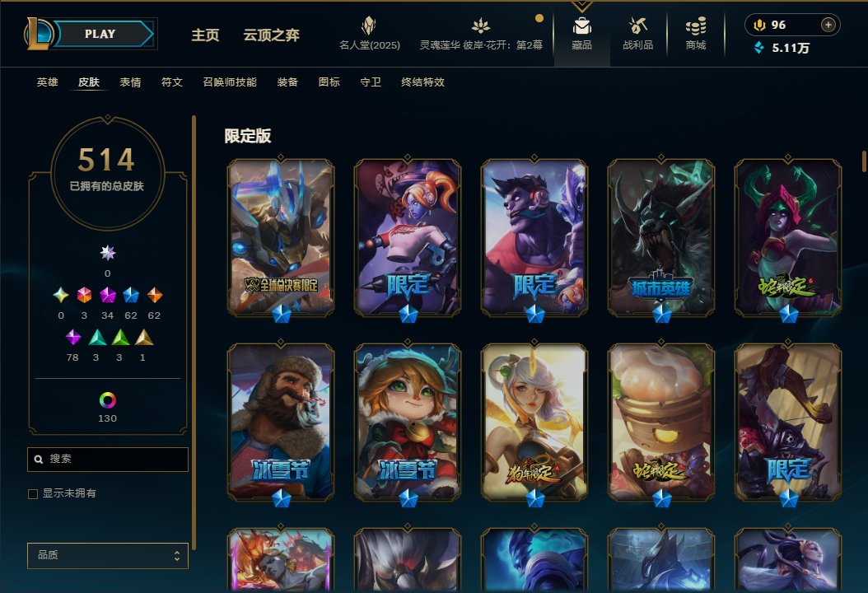This screenshot has height=593, width=868.
Task: Open the 品质 sorting dropdown
Action: pyautogui.click(x=108, y=555)
